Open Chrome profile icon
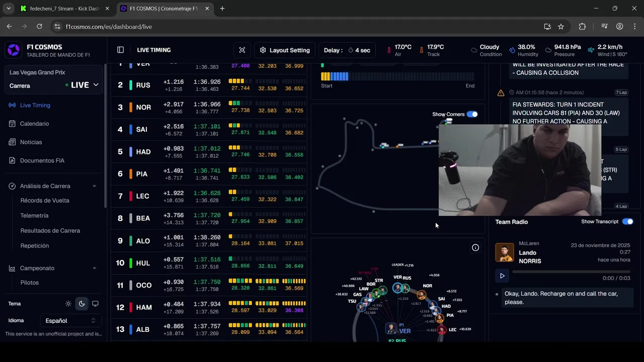This screenshot has width=644, height=362. [x=620, y=27]
